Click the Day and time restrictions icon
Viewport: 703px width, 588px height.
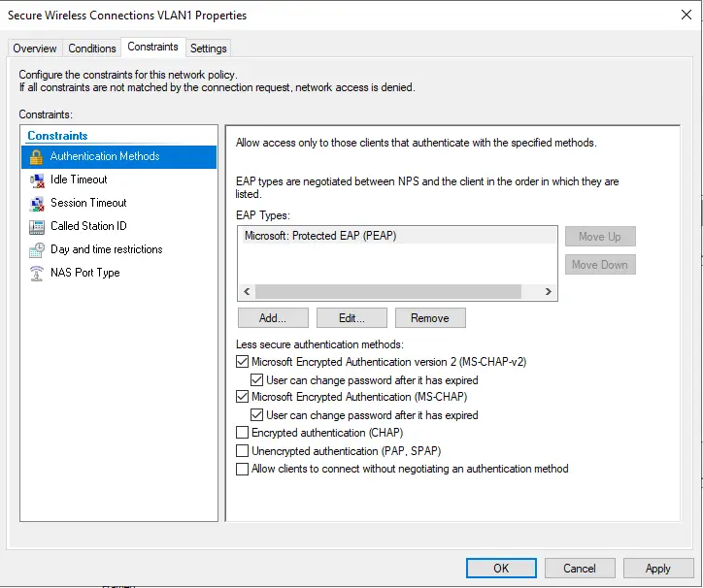(37, 250)
